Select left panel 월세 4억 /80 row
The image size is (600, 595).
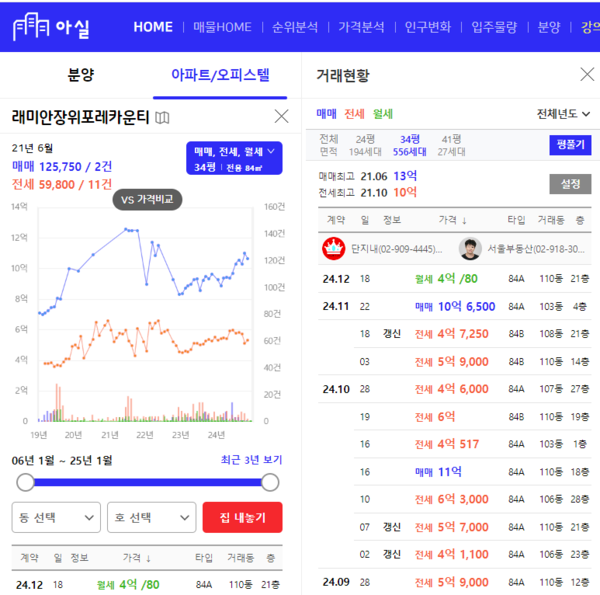pyautogui.click(x=147, y=584)
